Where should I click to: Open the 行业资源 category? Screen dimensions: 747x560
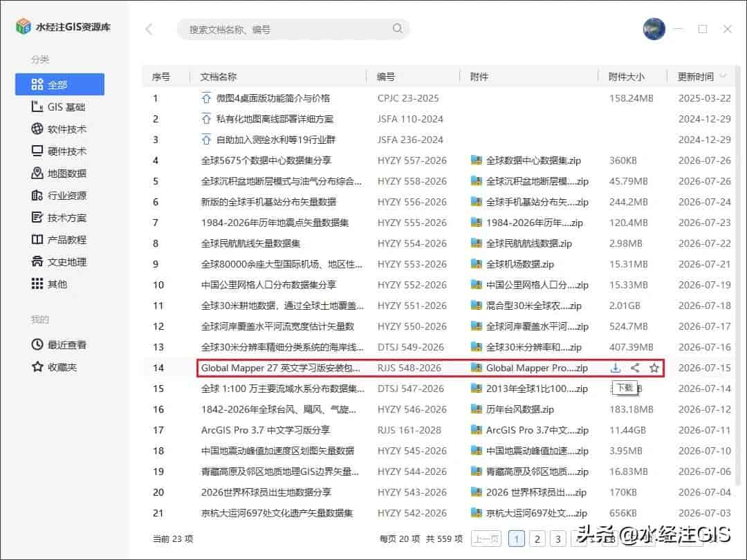pyautogui.click(x=59, y=195)
